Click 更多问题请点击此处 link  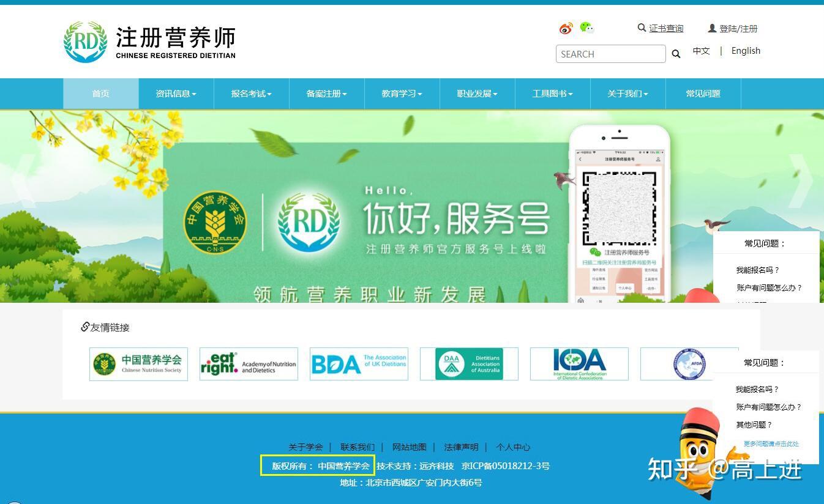[x=771, y=444]
